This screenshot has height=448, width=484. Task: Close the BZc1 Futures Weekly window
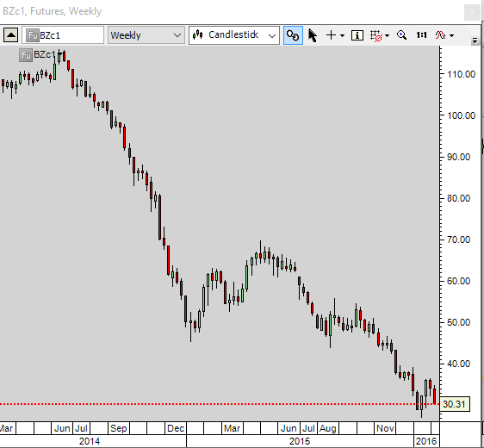[x=472, y=13]
